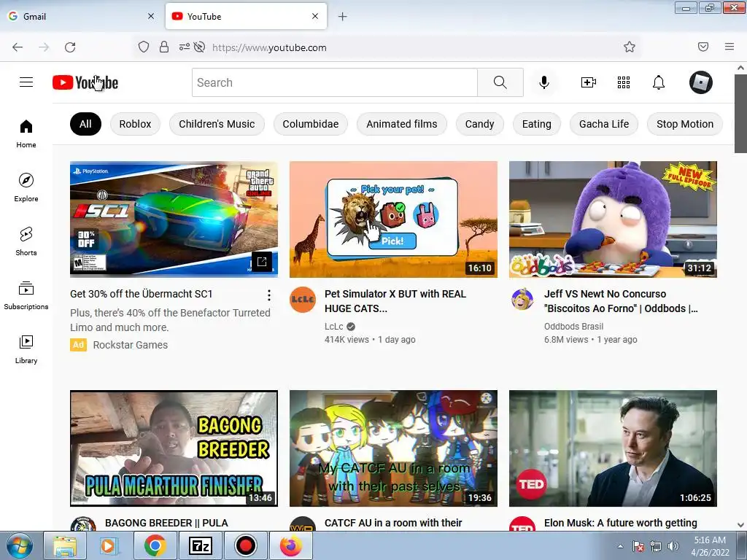Image resolution: width=747 pixels, height=560 pixels.
Task: Click the external link icon on ad thumbnail
Action: pos(262,262)
